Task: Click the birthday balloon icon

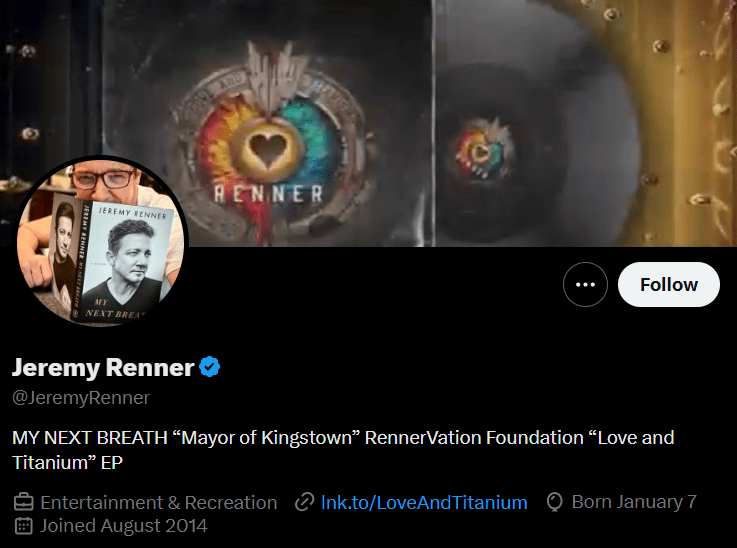Action: tap(555, 502)
